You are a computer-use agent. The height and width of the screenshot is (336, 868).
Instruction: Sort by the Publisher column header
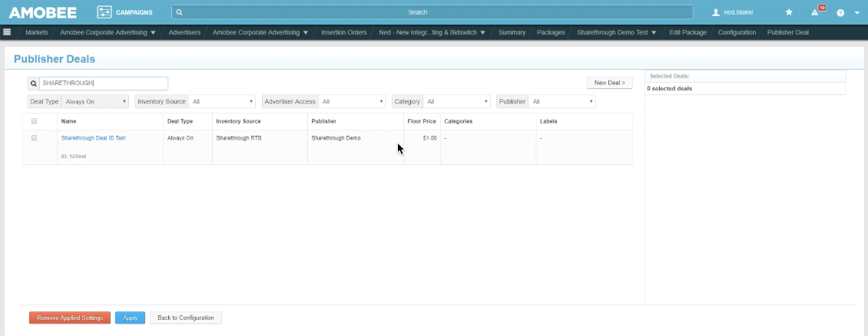point(324,121)
